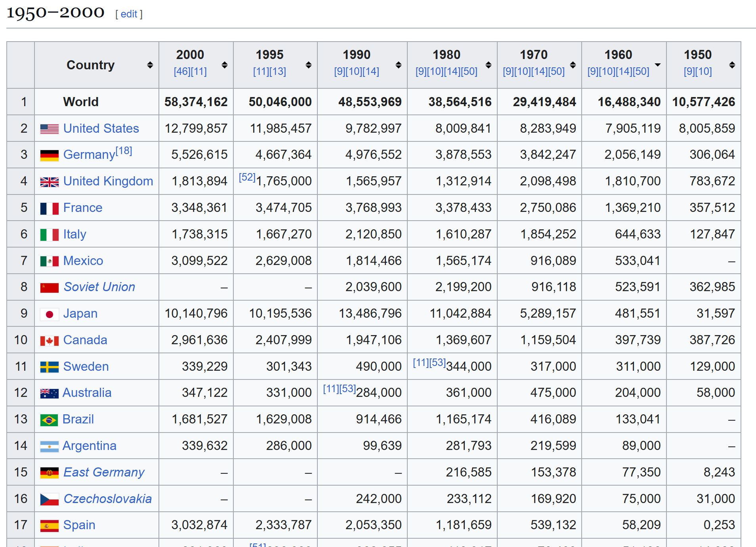Follow the East Germany link
The image size is (756, 547).
point(104,472)
